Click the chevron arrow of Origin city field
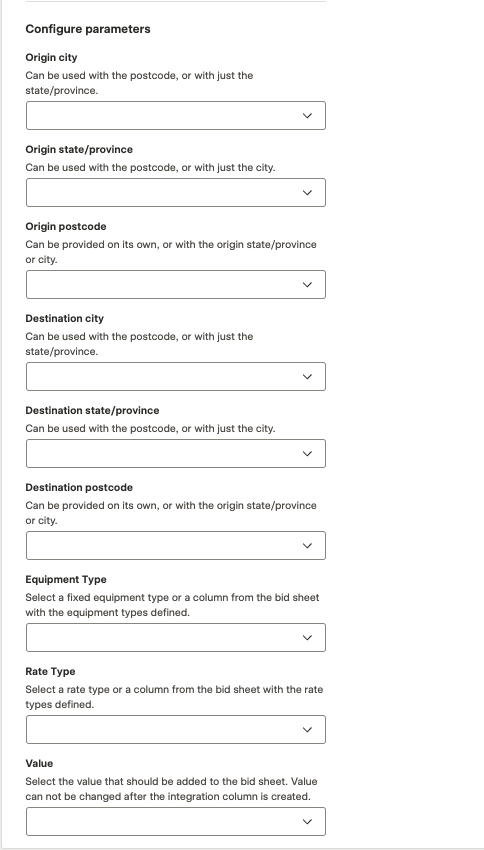This screenshot has height=850, width=484. [307, 115]
